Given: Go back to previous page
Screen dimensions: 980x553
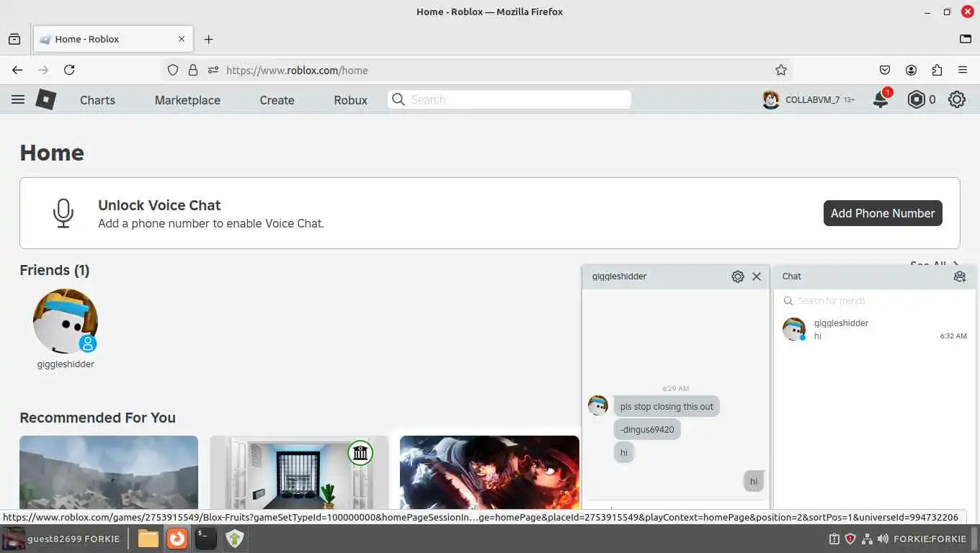Looking at the screenshot, I should (17, 70).
